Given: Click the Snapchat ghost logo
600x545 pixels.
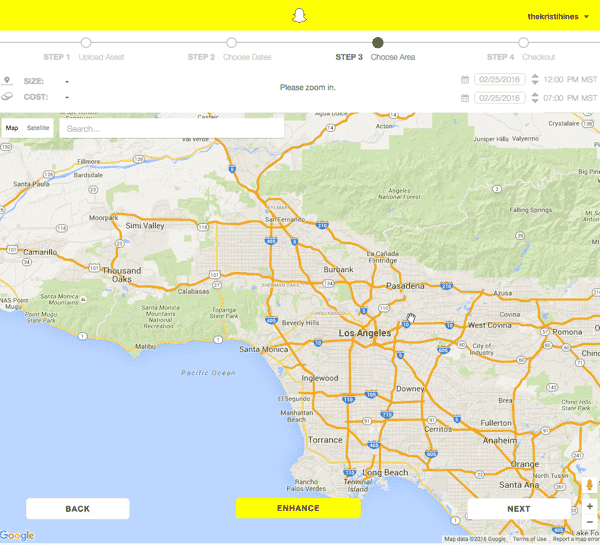Looking at the screenshot, I should click(297, 15).
